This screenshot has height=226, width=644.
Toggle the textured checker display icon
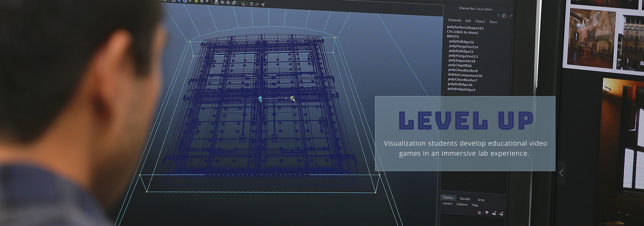(x=190, y=1)
